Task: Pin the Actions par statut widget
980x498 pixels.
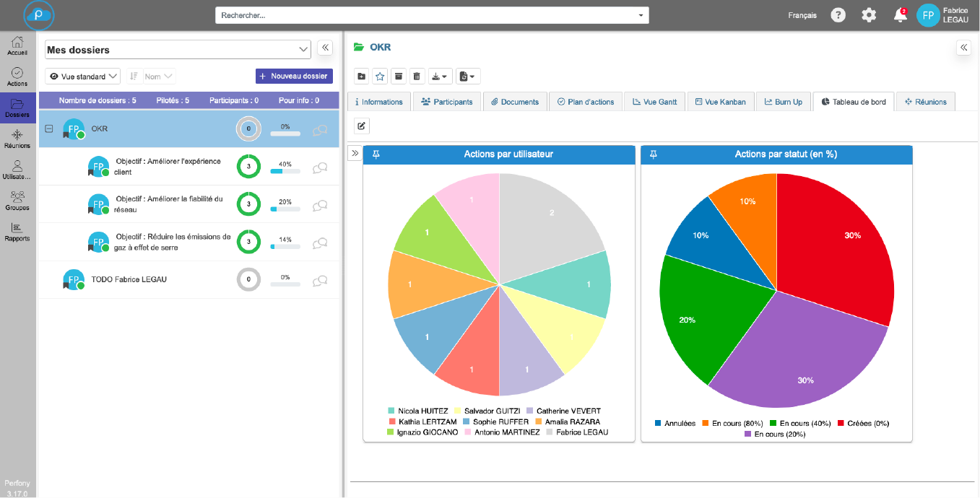Action: click(x=654, y=154)
